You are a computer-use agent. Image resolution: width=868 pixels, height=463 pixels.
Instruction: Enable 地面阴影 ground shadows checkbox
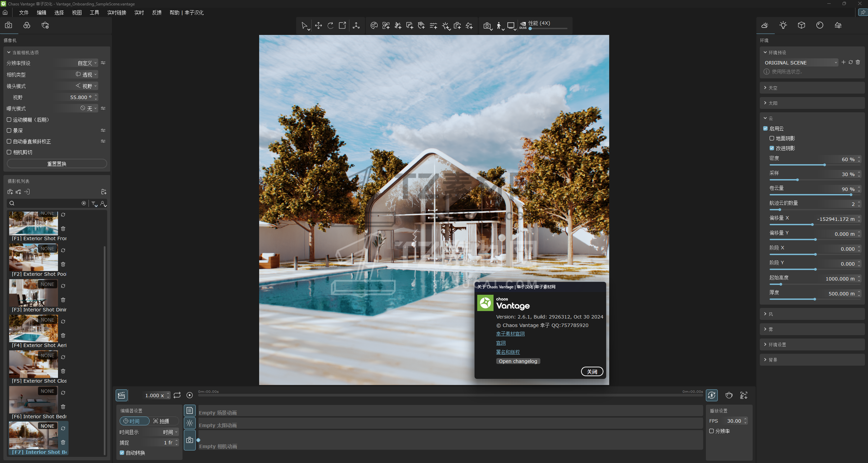772,138
